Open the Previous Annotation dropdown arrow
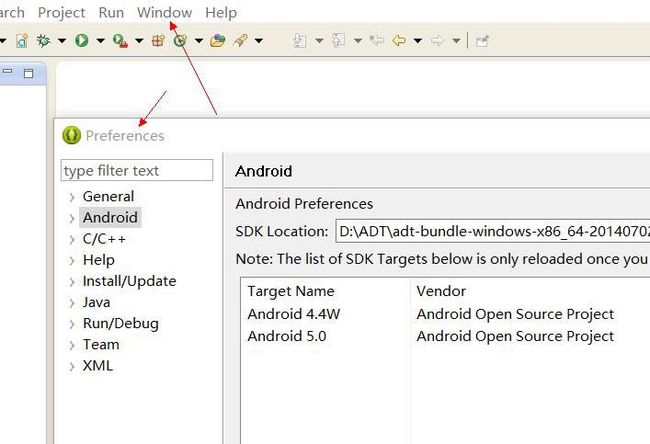The width and height of the screenshot is (650, 444). pos(358,41)
